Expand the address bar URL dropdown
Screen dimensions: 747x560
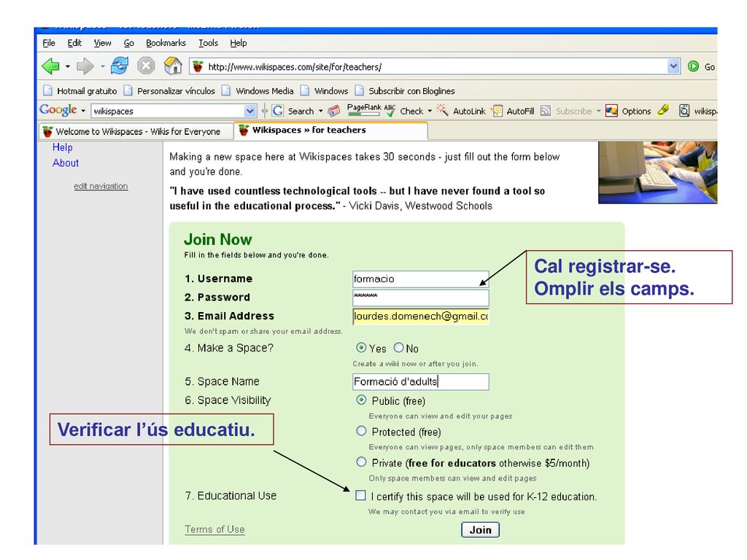(x=673, y=66)
